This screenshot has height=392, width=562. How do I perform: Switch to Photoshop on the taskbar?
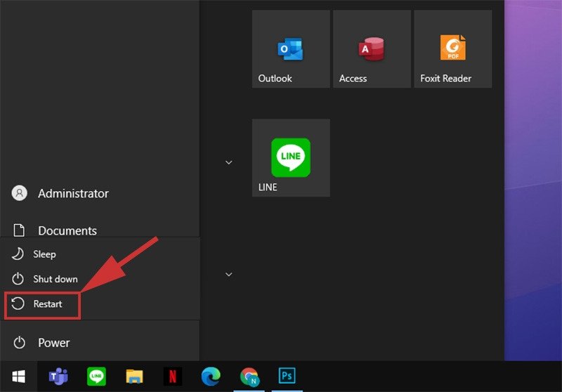point(287,377)
